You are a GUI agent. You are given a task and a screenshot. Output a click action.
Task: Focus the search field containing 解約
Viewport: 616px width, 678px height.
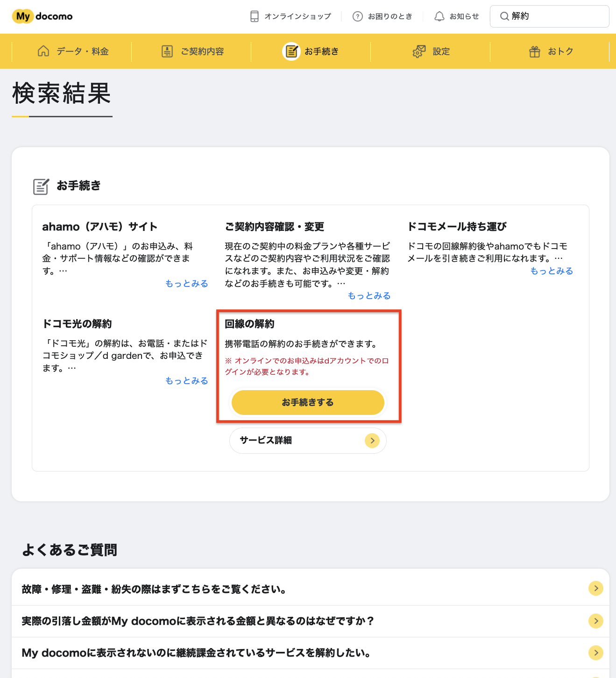click(550, 16)
